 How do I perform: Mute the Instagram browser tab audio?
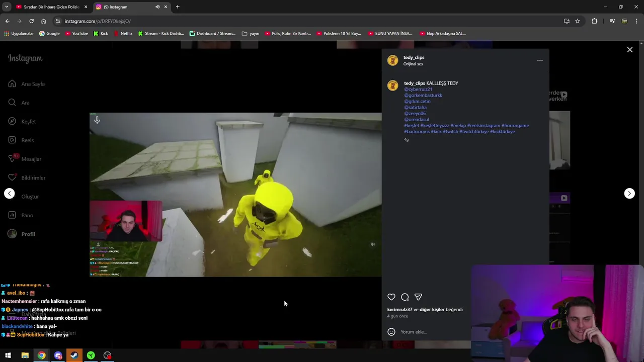coord(157,7)
